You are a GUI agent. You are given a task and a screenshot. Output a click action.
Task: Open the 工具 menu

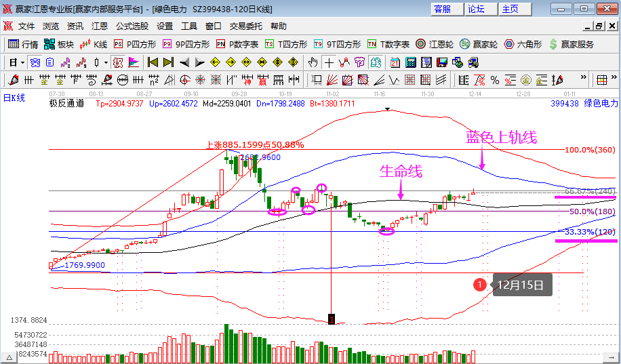pos(189,26)
